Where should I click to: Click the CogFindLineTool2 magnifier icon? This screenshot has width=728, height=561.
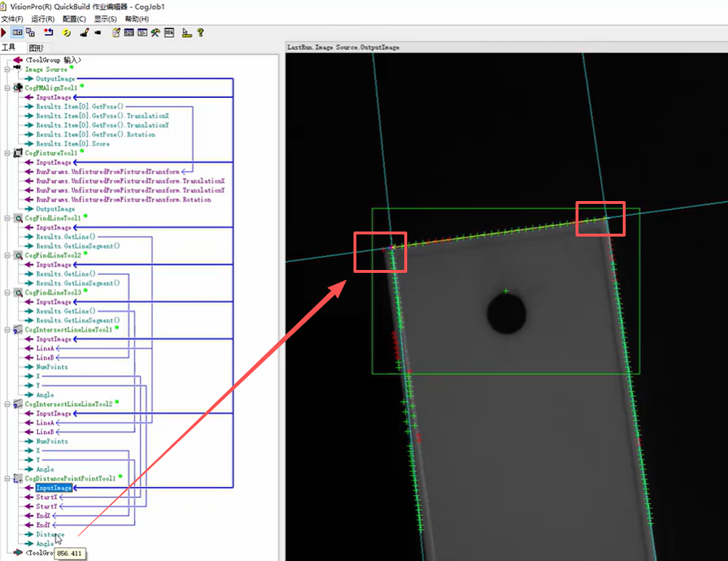pos(18,255)
